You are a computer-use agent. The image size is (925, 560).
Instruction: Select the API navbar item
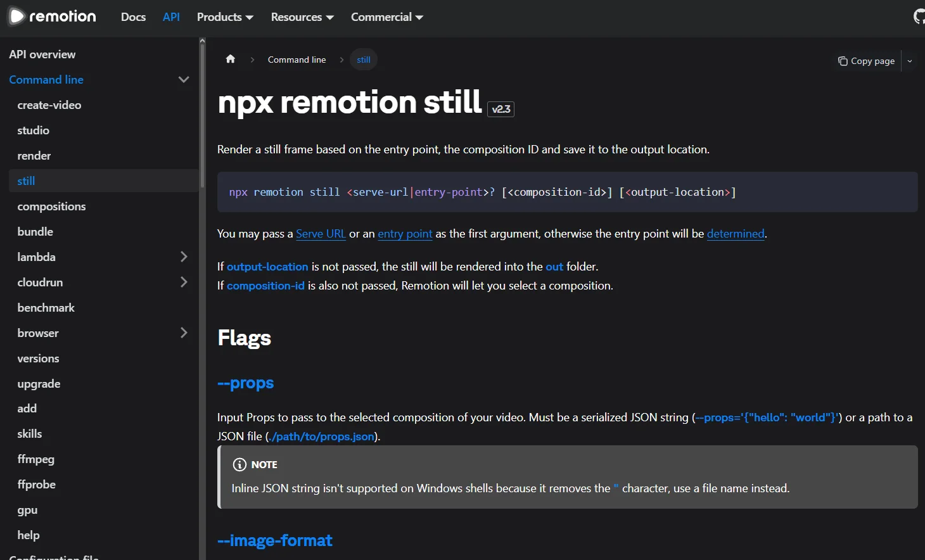(171, 17)
